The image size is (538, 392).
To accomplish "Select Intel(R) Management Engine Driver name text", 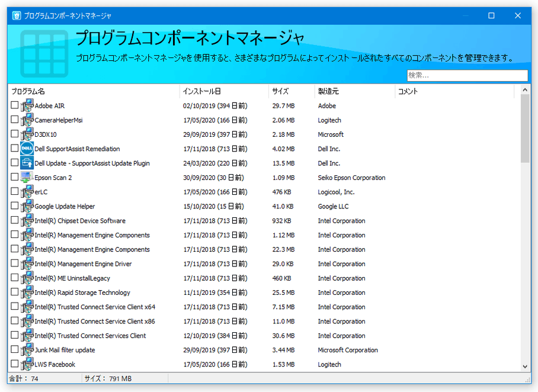I will [x=83, y=264].
